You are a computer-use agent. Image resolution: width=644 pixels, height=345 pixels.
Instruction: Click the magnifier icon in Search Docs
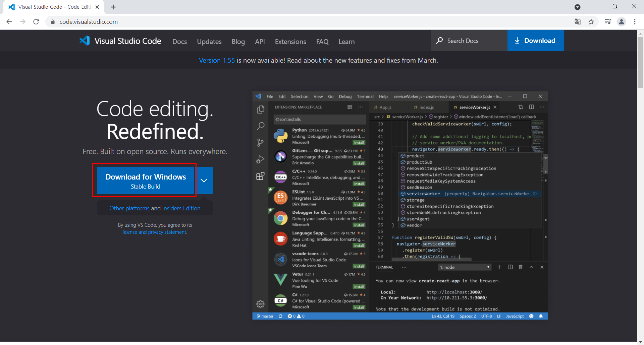[439, 41]
